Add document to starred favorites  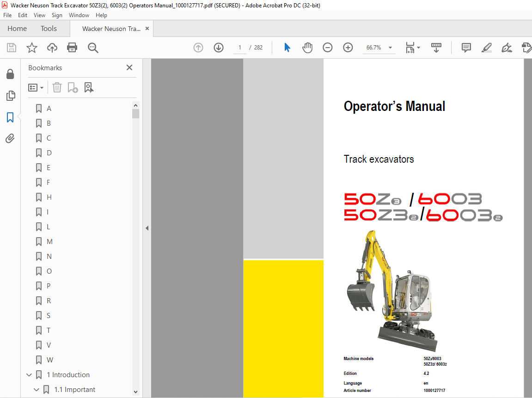32,48
